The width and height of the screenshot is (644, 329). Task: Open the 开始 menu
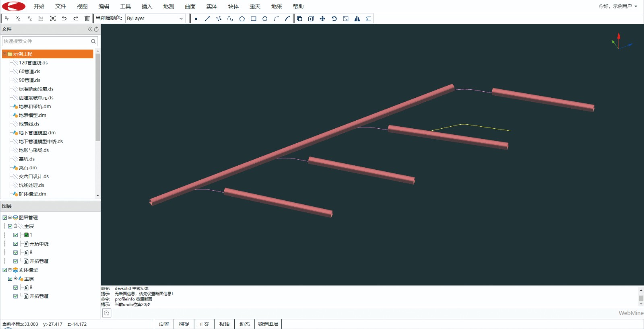tap(39, 6)
